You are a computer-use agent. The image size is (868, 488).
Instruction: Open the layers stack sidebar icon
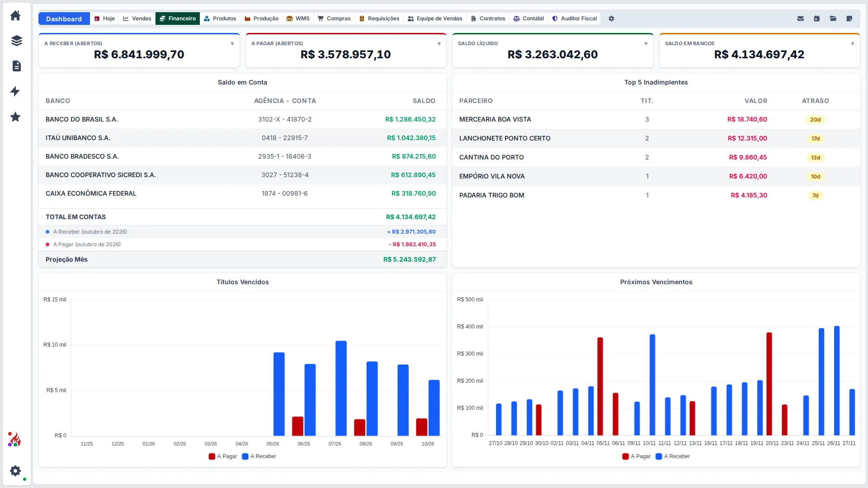coord(16,41)
